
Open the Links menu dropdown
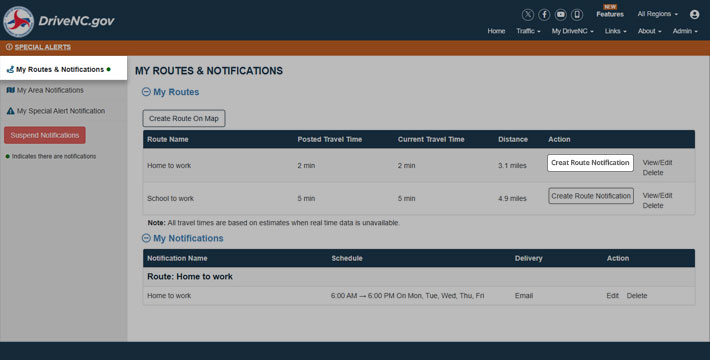click(615, 31)
